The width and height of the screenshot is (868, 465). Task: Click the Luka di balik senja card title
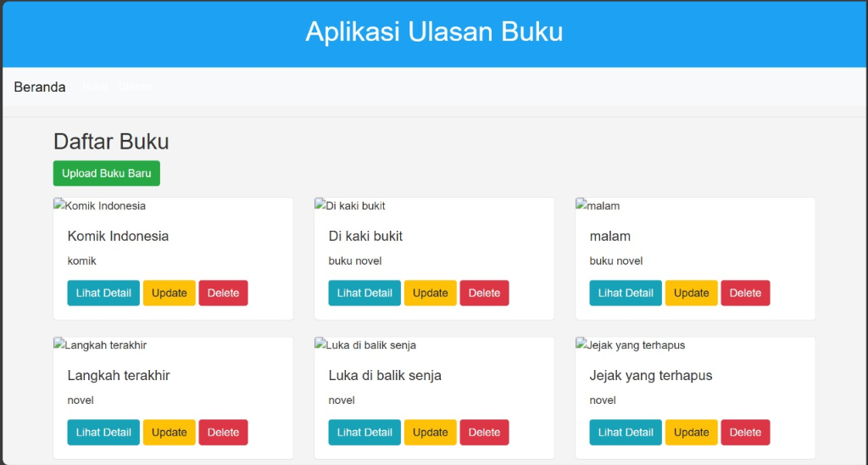click(385, 375)
